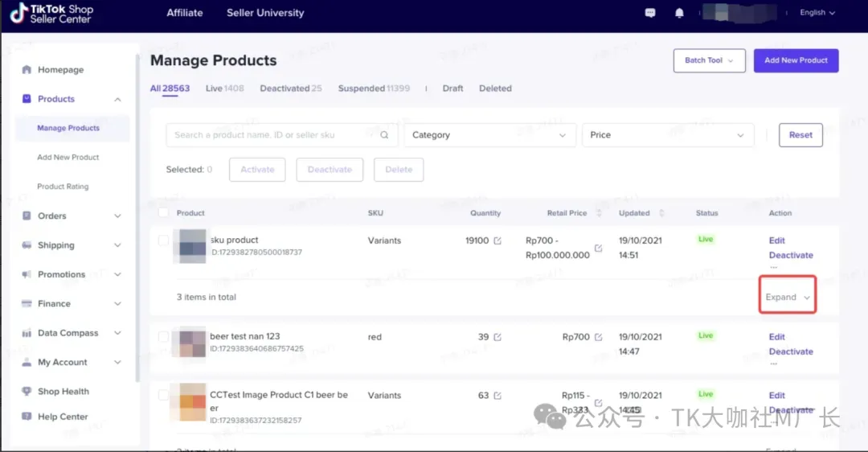Edit price icon for sku product

[x=599, y=248]
